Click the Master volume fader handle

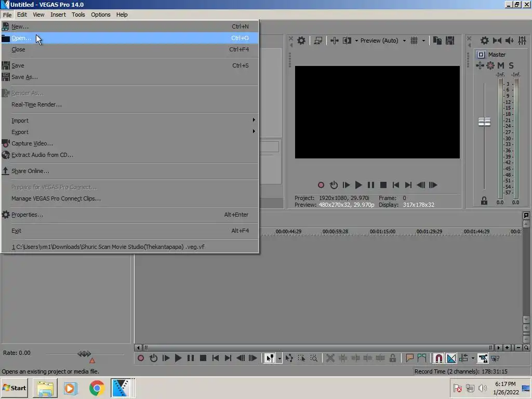[x=484, y=122]
